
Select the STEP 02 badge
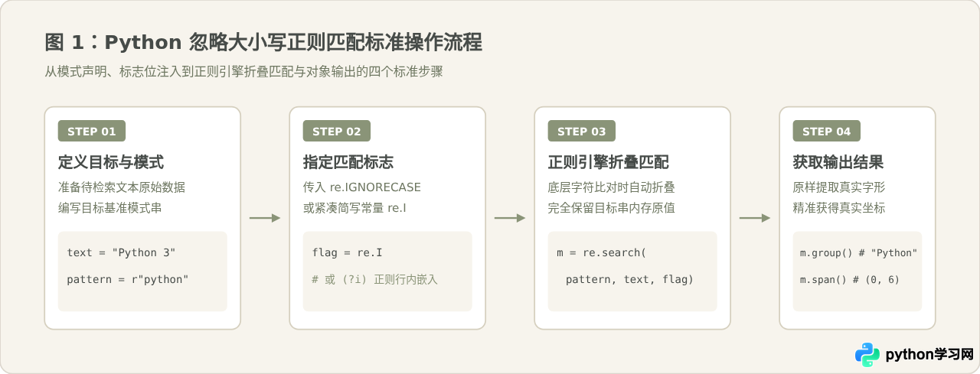coord(337,132)
